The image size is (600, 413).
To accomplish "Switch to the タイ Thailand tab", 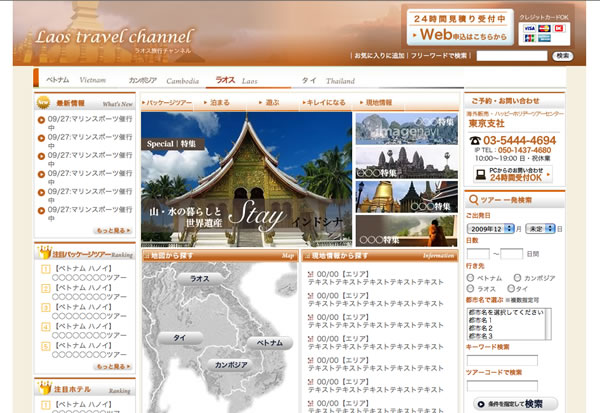I will [326, 79].
